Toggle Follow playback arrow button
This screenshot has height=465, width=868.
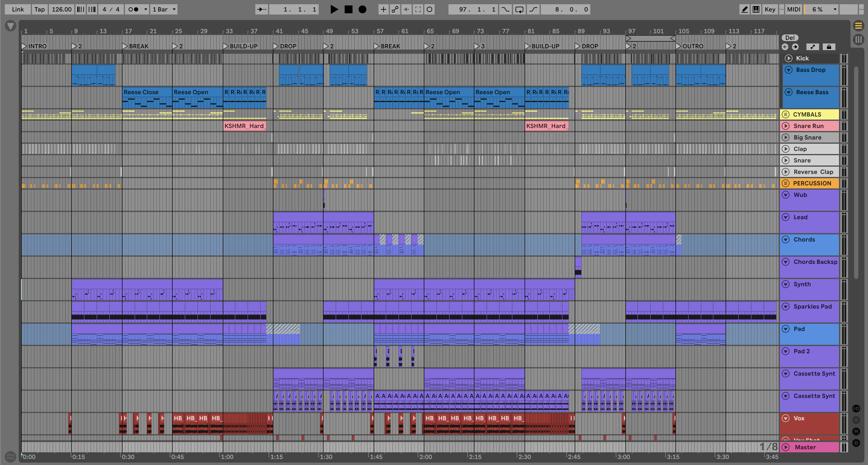[261, 9]
